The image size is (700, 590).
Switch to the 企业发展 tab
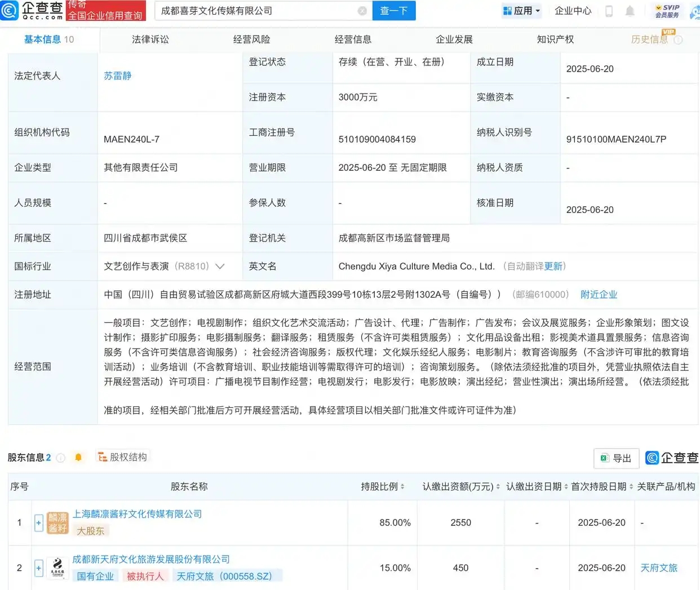point(454,39)
